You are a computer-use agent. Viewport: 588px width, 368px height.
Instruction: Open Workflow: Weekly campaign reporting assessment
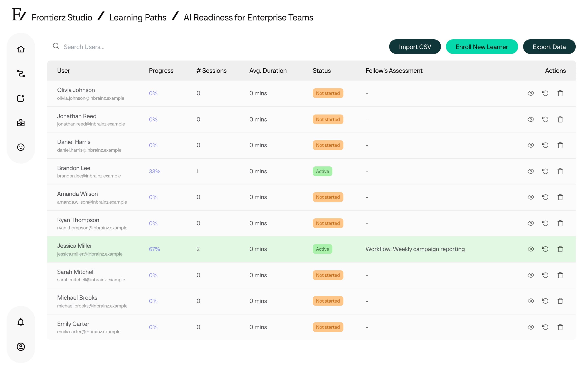tap(415, 249)
